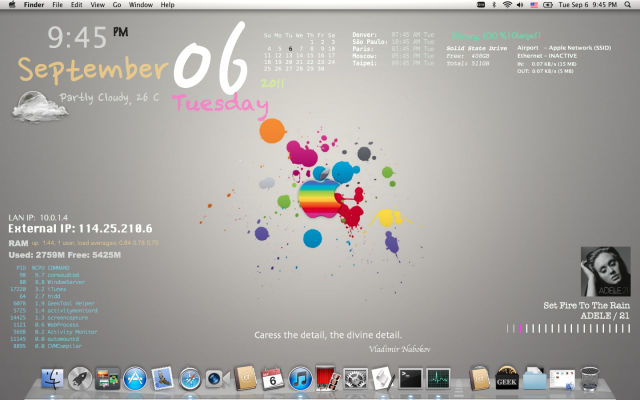The height and width of the screenshot is (400, 640).
Task: Click the menu bar clock Tue Sep 6
Action: [588, 5]
